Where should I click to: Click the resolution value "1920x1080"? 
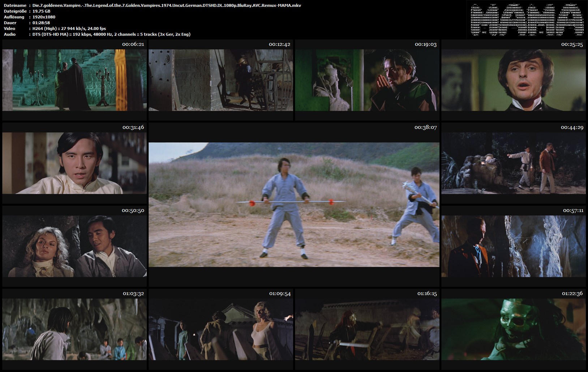point(44,17)
